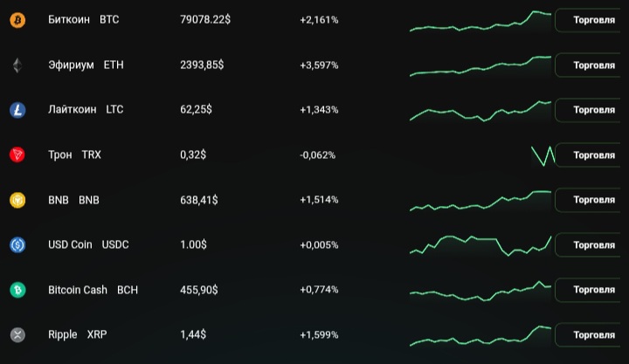
Task: Open trading for Tron TRX row
Action: click(x=593, y=155)
